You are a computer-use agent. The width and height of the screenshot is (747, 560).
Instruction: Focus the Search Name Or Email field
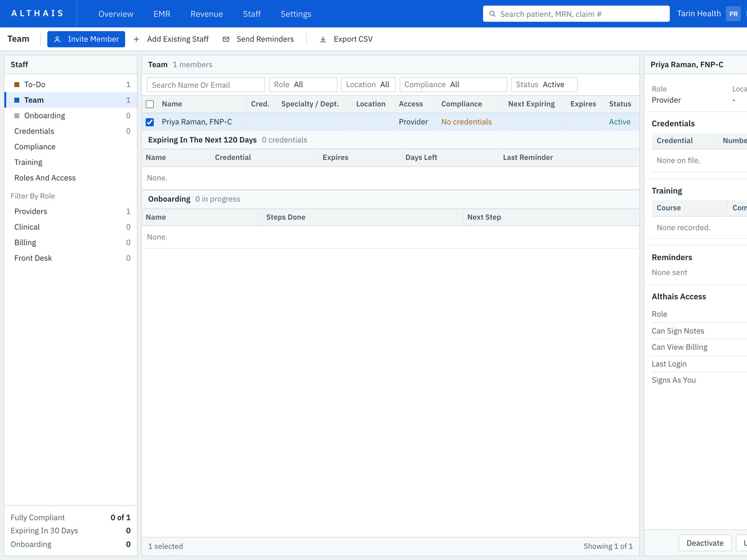pyautogui.click(x=206, y=85)
